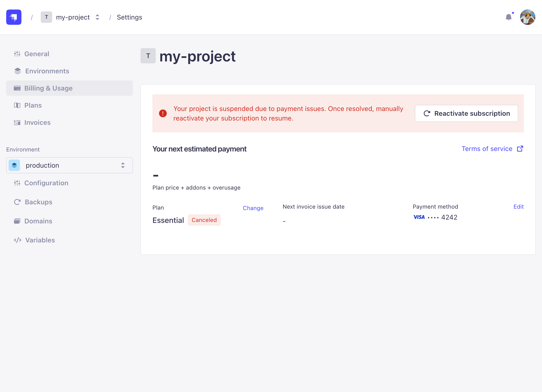Open the Configuration section
The width and height of the screenshot is (542, 392).
click(x=46, y=183)
